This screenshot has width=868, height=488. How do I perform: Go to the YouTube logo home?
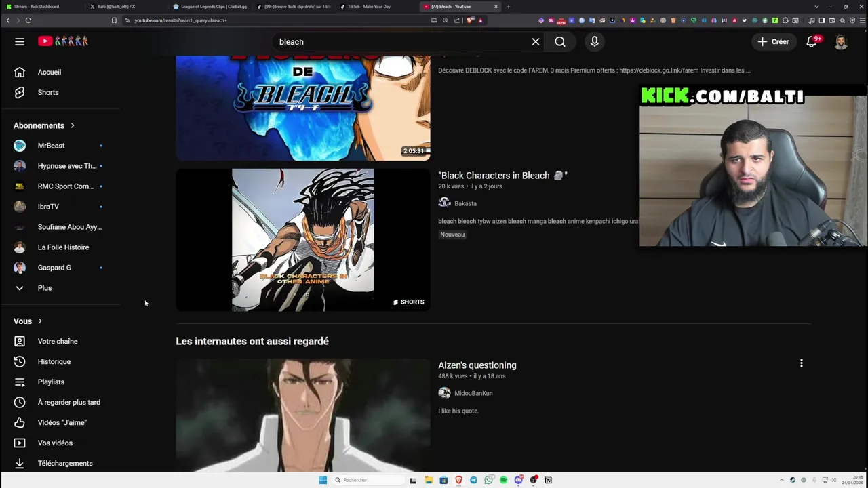pos(63,41)
